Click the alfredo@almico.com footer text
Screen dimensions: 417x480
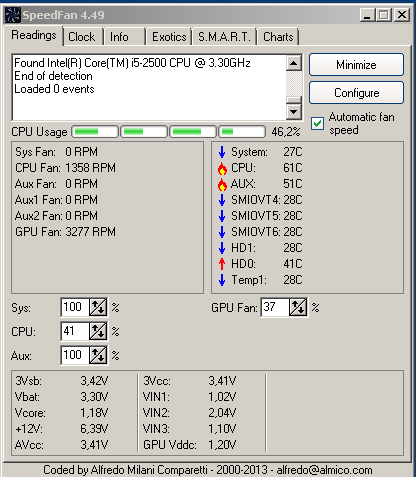point(324,470)
